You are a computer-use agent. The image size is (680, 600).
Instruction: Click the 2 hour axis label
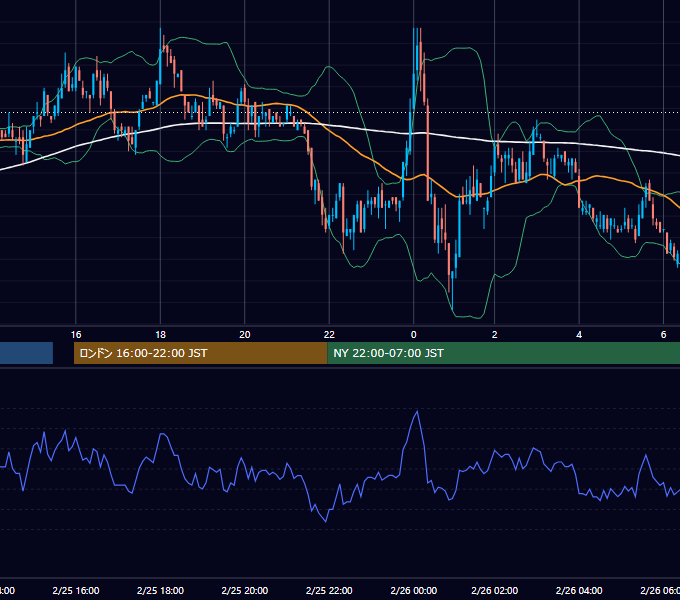point(494,334)
